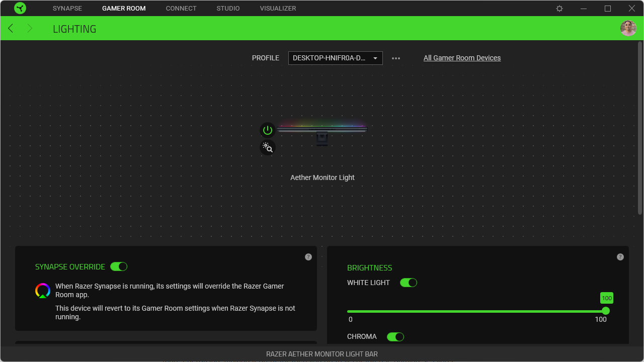
Task: Go back with the left arrow
Action: coord(11,28)
